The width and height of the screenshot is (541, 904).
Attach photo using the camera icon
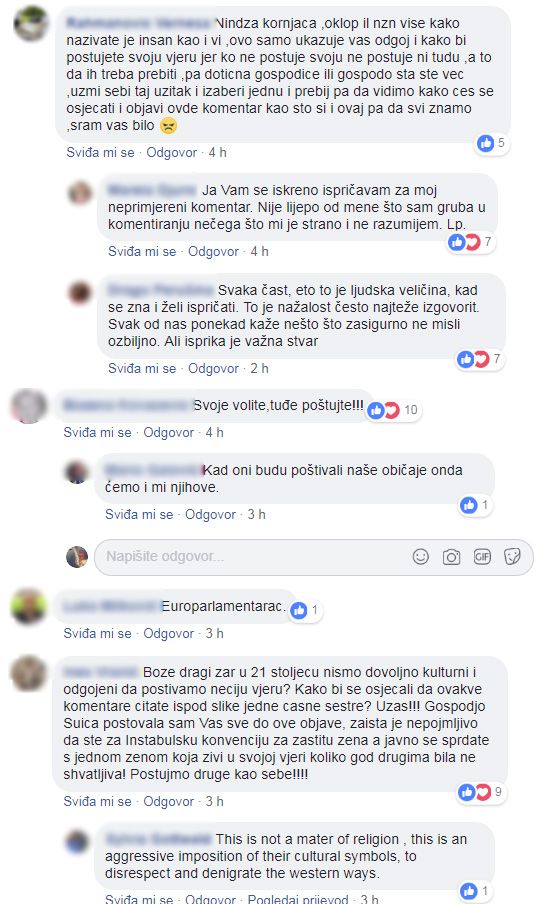(451, 556)
